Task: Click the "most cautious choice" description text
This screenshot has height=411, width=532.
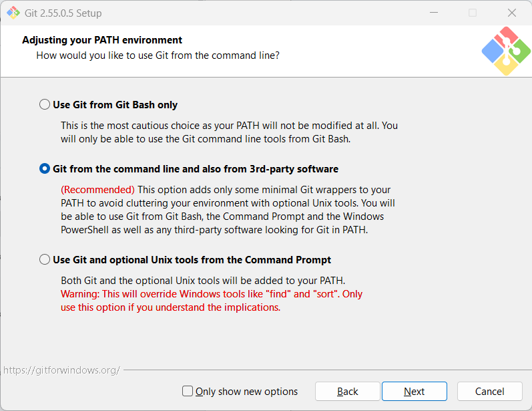Action: click(229, 132)
